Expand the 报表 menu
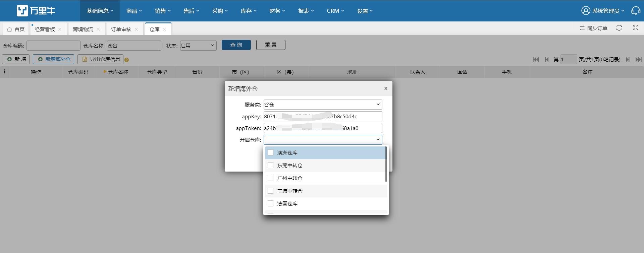The image size is (644, 253). point(306,11)
